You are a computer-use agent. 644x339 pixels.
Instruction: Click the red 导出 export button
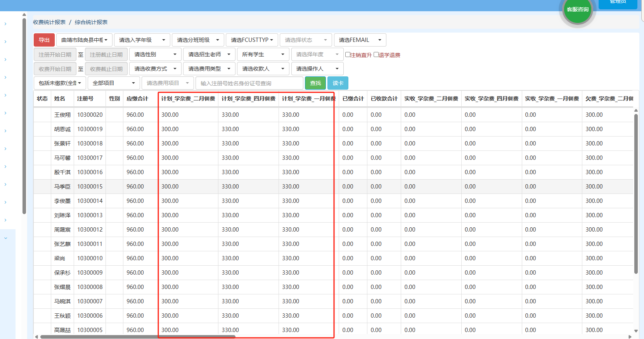click(x=44, y=40)
